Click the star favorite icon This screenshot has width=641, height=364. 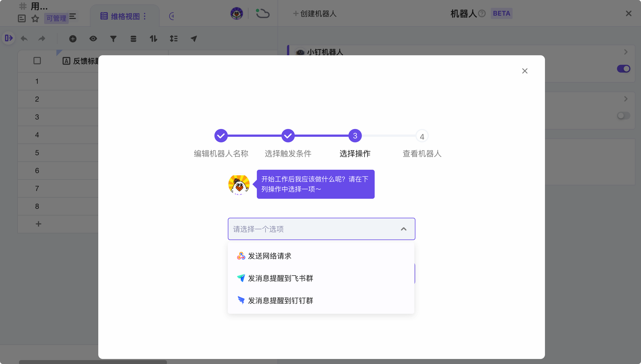click(x=35, y=19)
